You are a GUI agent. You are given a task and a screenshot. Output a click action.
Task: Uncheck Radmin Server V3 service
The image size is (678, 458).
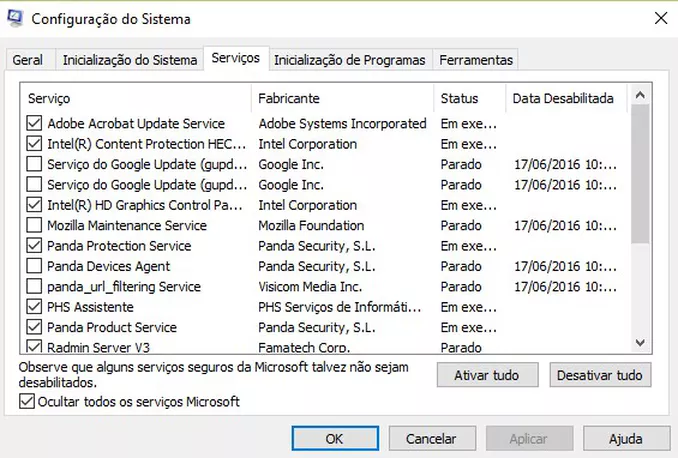pos(34,346)
